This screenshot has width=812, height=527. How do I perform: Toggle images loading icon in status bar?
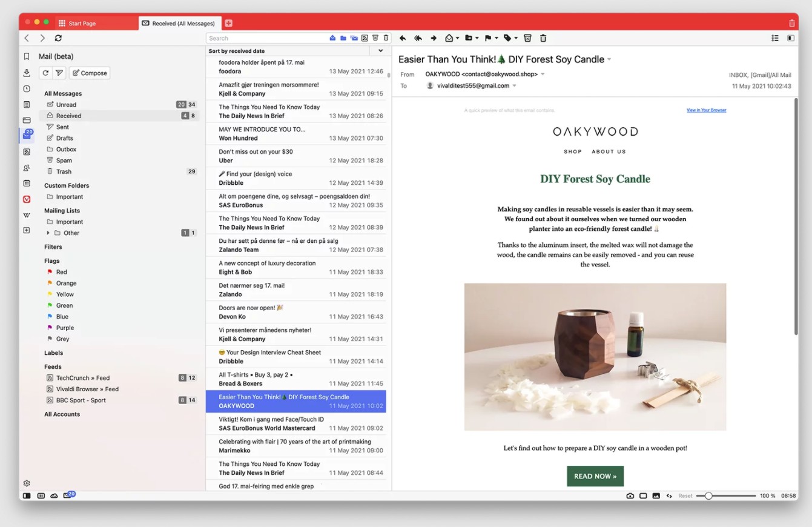tap(656, 496)
